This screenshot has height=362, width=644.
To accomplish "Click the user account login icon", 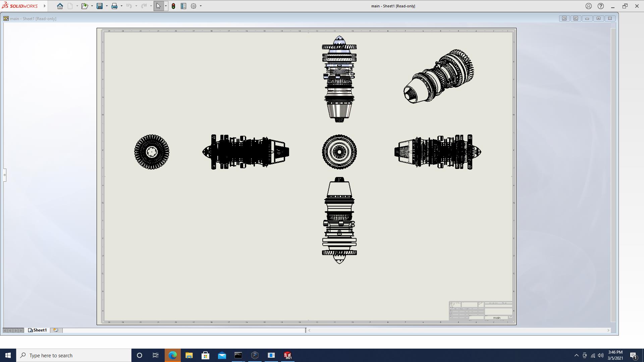I will tap(588, 6).
